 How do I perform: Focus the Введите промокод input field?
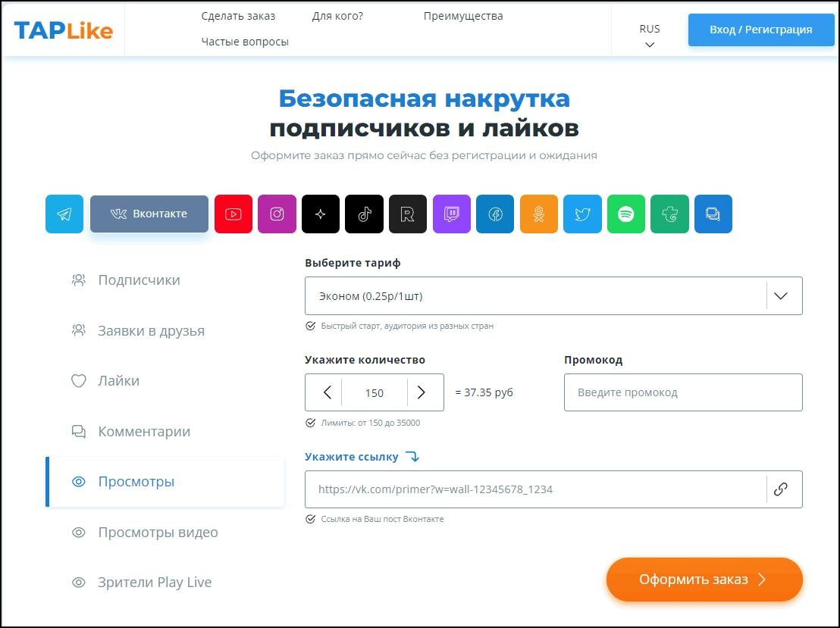pos(683,392)
